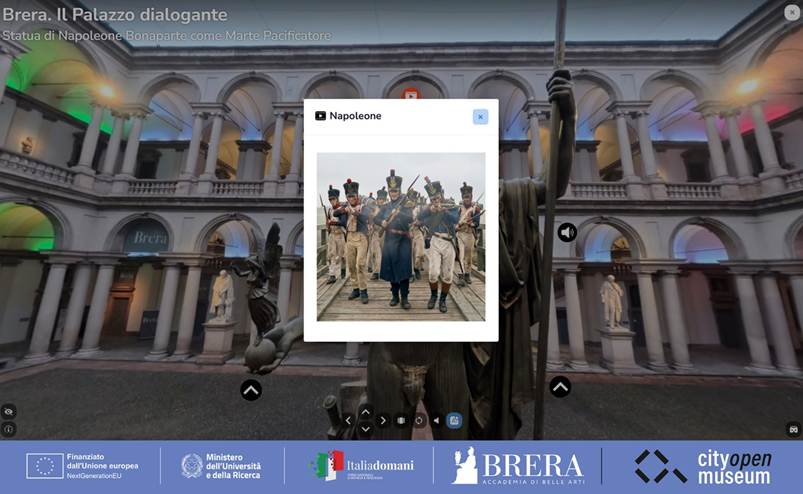Toggle hotspot visibility with the eye icon
This screenshot has width=803, height=494.
(x=8, y=411)
